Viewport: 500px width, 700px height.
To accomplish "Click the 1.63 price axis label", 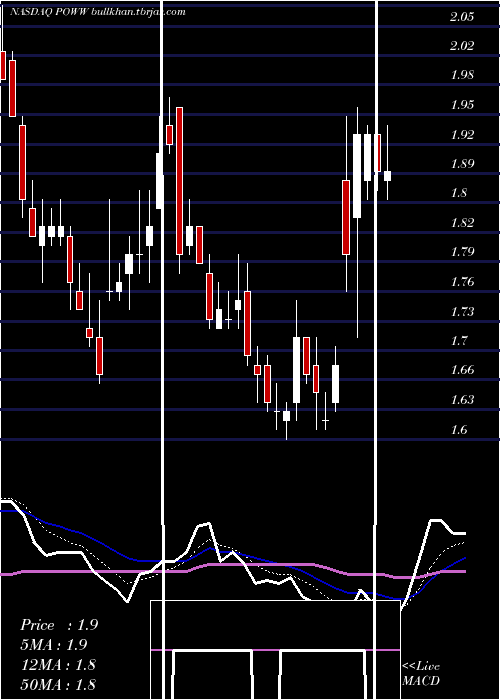I will tap(462, 400).
